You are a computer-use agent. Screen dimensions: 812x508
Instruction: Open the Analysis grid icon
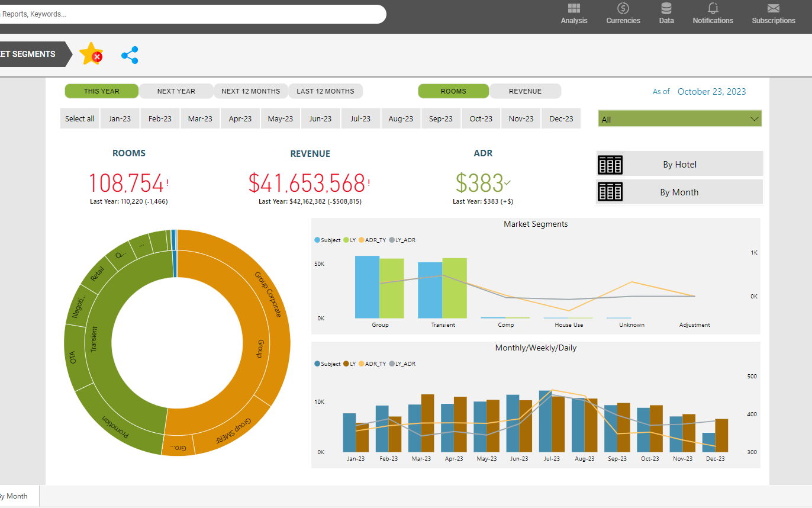pyautogui.click(x=573, y=8)
